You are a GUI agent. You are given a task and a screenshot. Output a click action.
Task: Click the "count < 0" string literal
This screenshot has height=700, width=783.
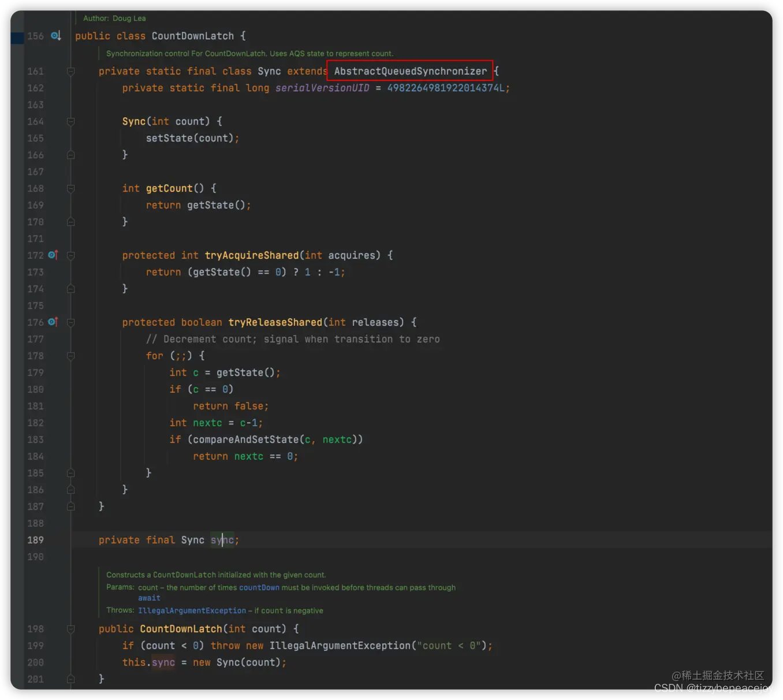449,646
